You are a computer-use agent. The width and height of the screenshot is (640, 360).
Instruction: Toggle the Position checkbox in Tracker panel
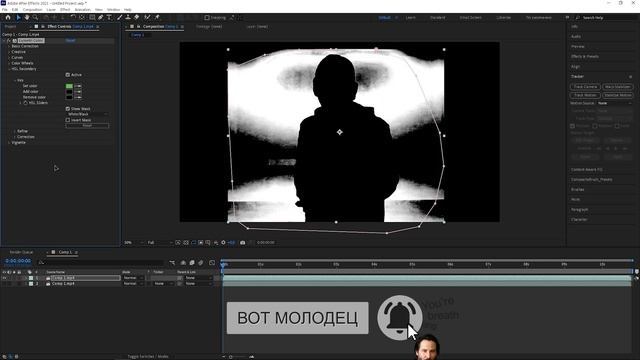[x=572, y=126]
